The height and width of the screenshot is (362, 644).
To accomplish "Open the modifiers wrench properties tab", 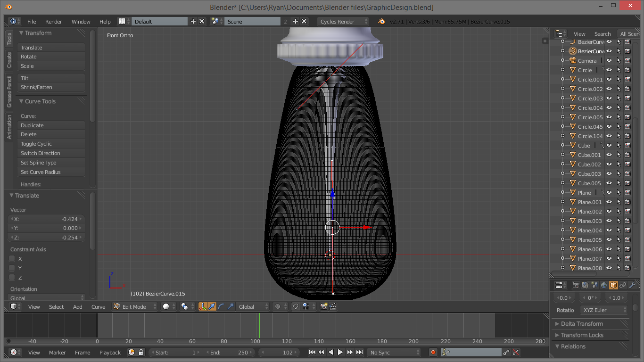I will point(632,285).
